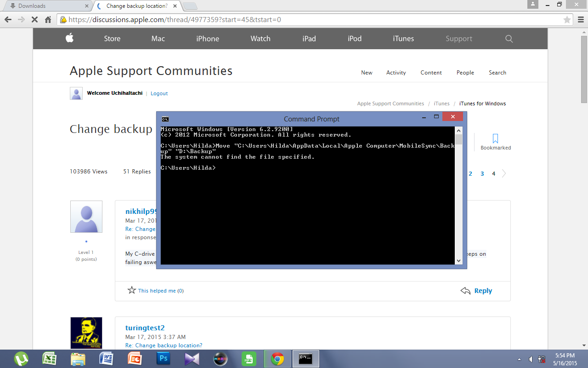This screenshot has width=588, height=368.
Task: Launch PowerPoint from the taskbar
Action: (x=135, y=359)
